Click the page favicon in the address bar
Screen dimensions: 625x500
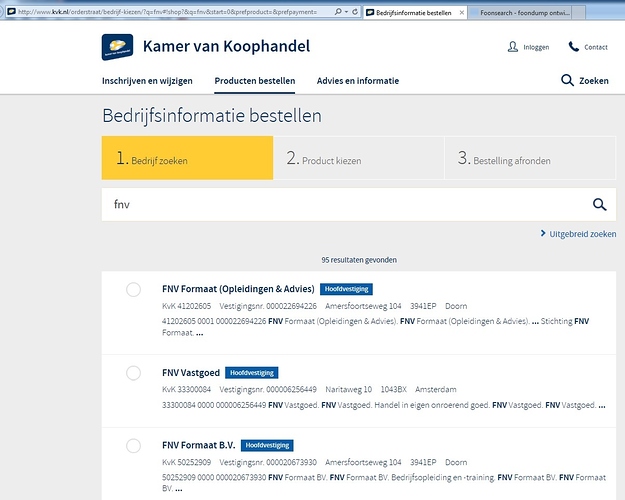coord(12,12)
